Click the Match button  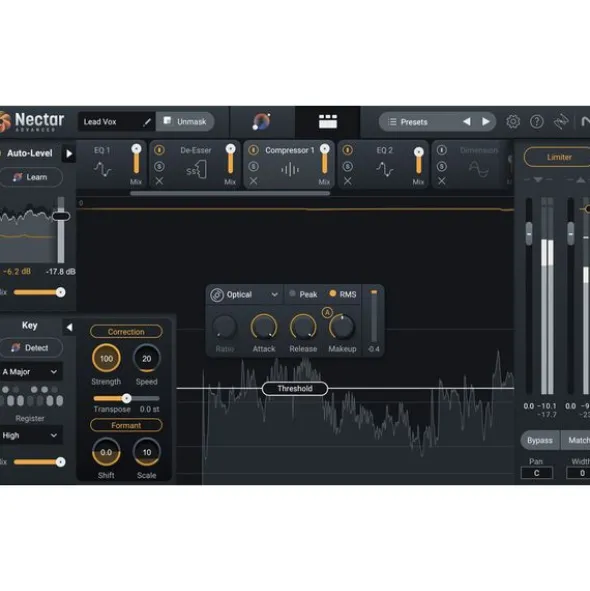pyautogui.click(x=576, y=440)
